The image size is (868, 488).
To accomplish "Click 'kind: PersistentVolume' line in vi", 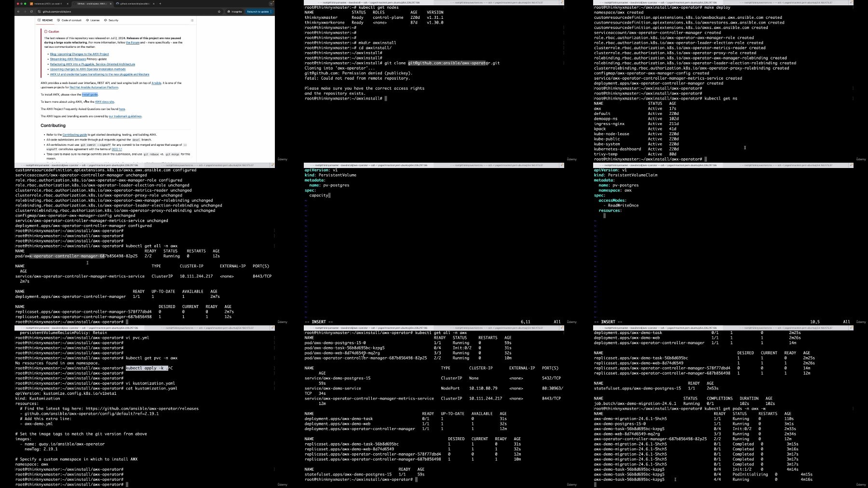I will [x=330, y=175].
